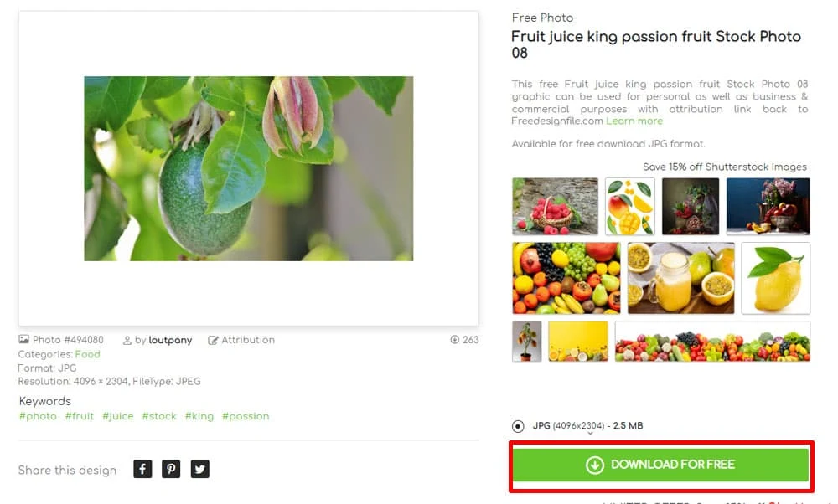
Task: Open the lemon with leaf thumbnail
Action: pos(776,278)
